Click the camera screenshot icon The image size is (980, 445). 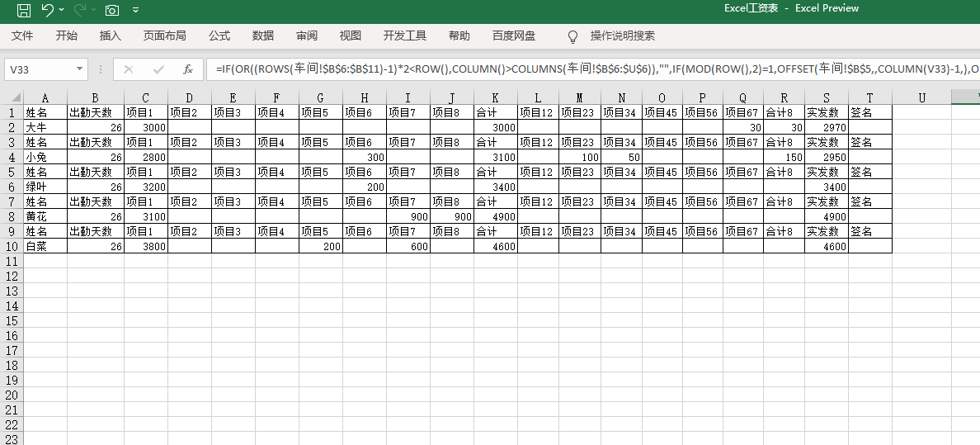[x=112, y=10]
